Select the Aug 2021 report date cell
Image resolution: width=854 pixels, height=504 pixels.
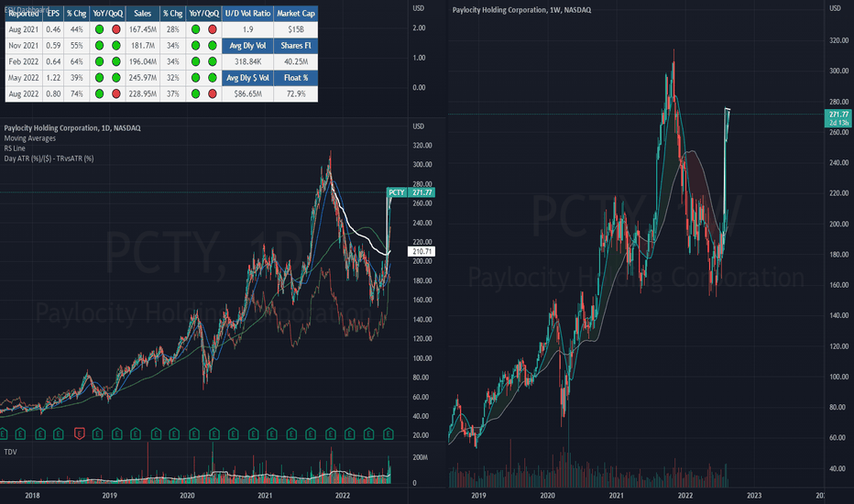(24, 29)
